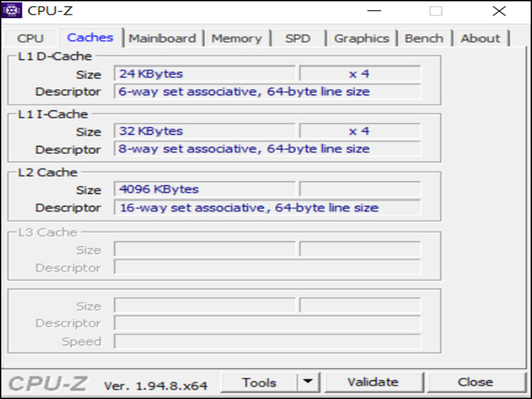The width and height of the screenshot is (532, 399).
Task: Select the Caches tab
Action: coord(90,37)
